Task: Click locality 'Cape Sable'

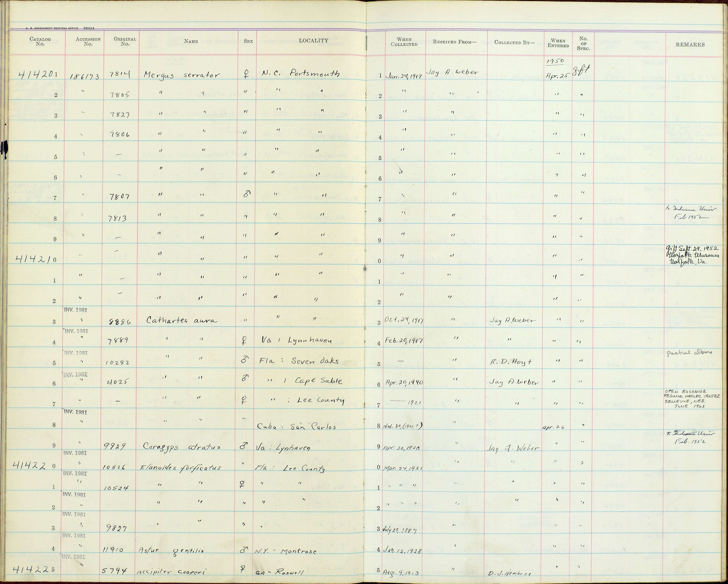Action: pos(319,381)
